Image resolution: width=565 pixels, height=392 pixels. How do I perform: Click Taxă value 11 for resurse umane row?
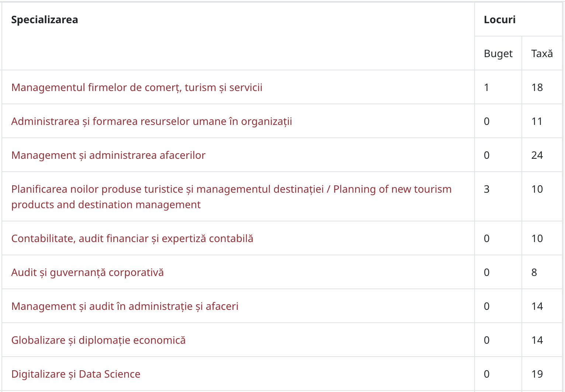tap(537, 121)
